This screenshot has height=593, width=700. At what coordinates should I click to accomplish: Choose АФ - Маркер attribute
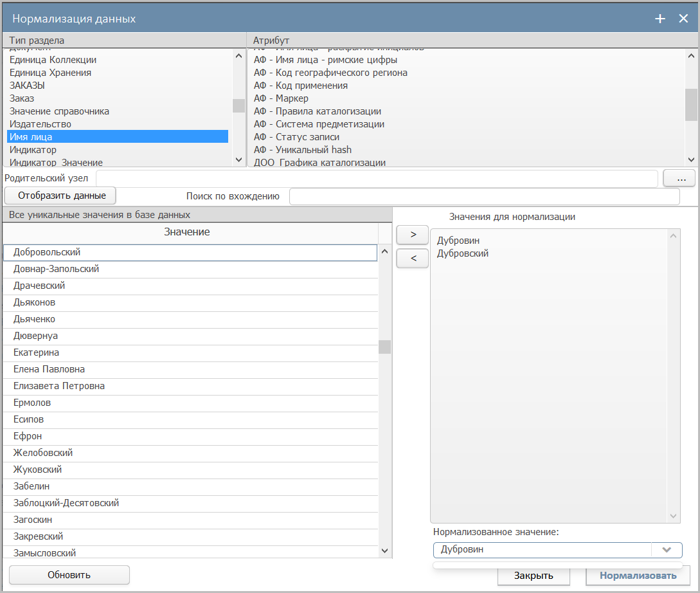[x=281, y=98]
